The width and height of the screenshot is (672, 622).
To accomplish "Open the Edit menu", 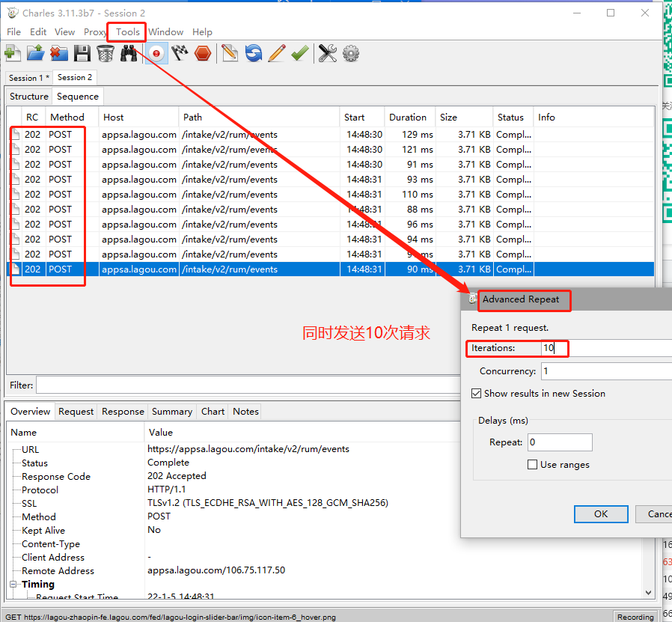I will click(x=38, y=32).
